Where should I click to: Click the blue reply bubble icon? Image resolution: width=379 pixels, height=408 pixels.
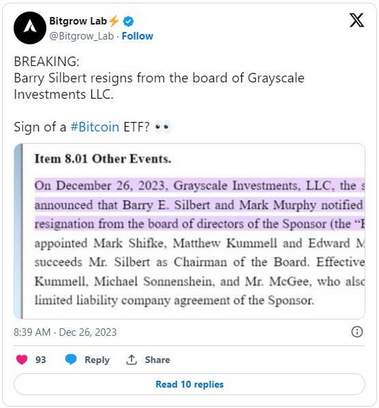click(x=71, y=360)
